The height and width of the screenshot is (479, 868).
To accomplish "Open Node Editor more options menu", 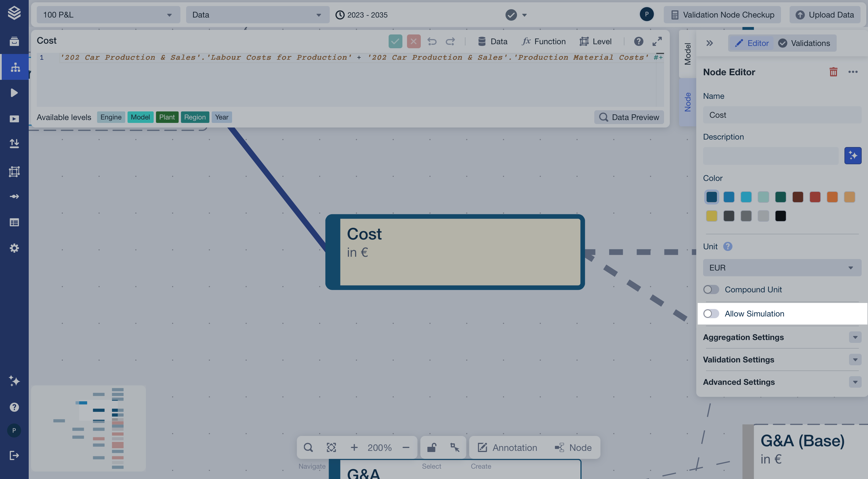I will click(x=852, y=72).
